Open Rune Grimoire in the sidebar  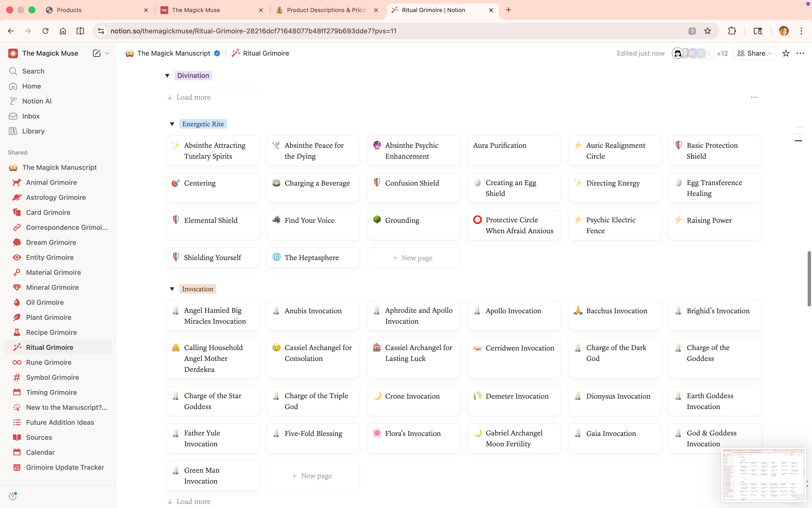[x=58, y=362]
